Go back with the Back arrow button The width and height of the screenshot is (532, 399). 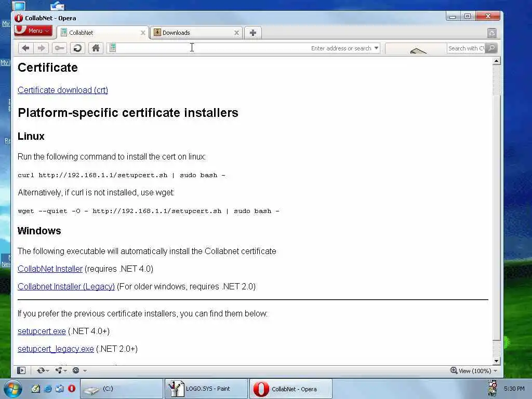pyautogui.click(x=25, y=48)
